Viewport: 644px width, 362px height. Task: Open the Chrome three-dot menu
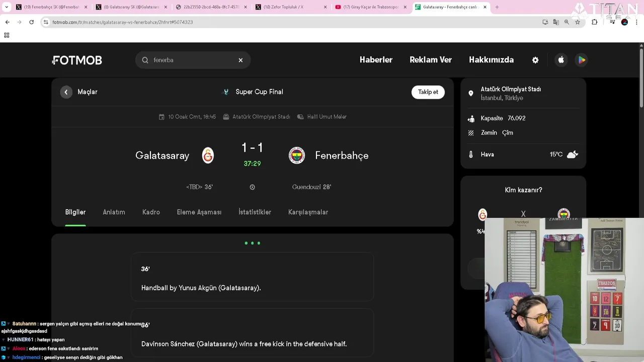[637, 22]
